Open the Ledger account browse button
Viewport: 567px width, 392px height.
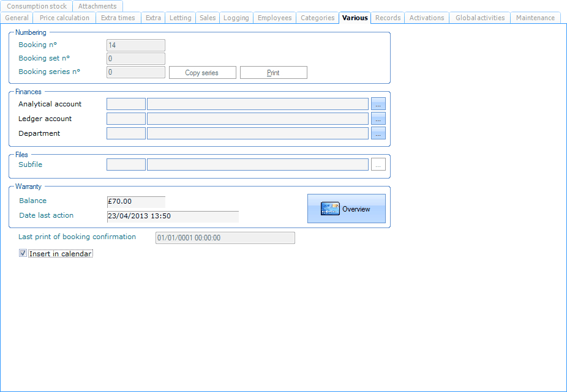click(x=378, y=119)
